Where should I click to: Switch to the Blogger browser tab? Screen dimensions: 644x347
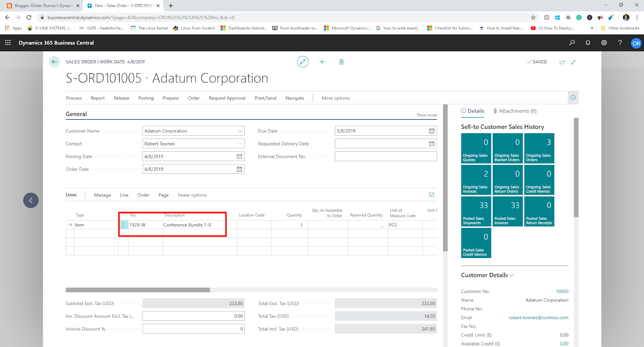tap(43, 6)
